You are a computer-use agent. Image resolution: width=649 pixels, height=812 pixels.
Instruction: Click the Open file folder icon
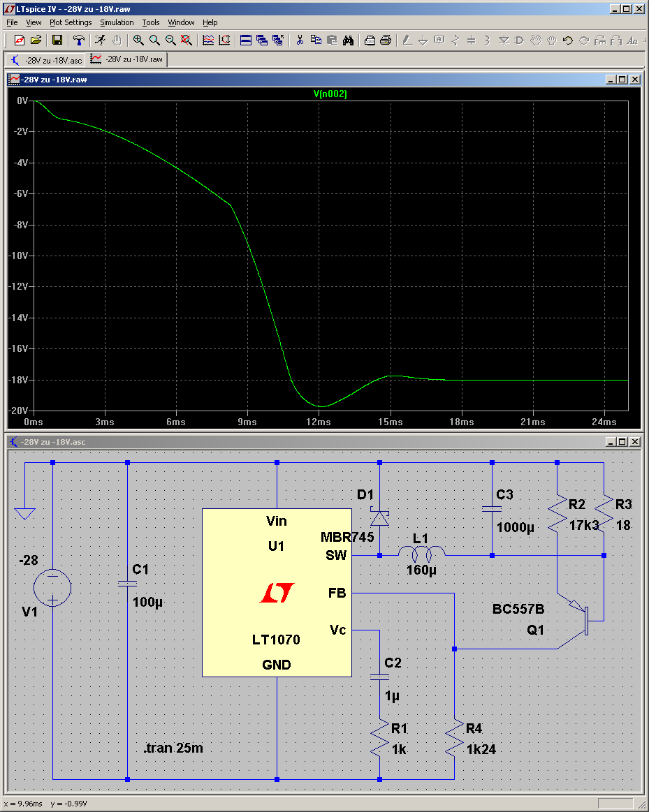click(x=36, y=40)
